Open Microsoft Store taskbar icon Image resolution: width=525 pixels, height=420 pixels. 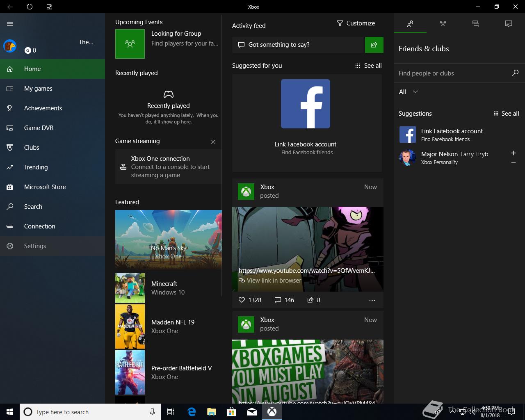(x=232, y=412)
